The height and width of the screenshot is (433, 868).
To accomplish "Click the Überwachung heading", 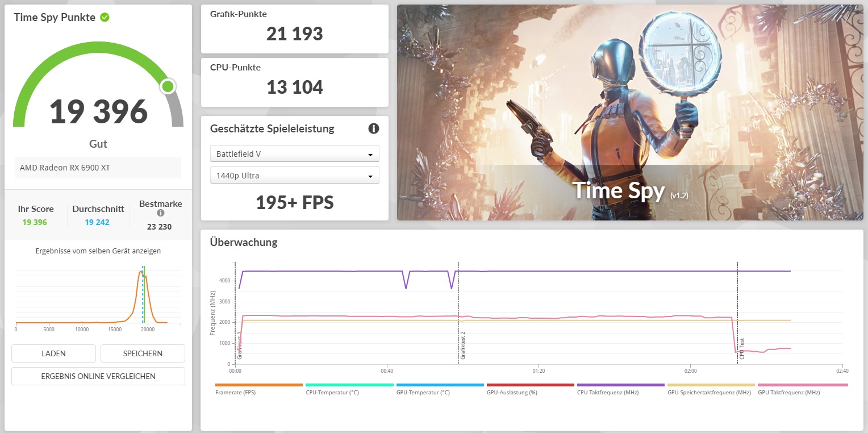I will [x=244, y=242].
